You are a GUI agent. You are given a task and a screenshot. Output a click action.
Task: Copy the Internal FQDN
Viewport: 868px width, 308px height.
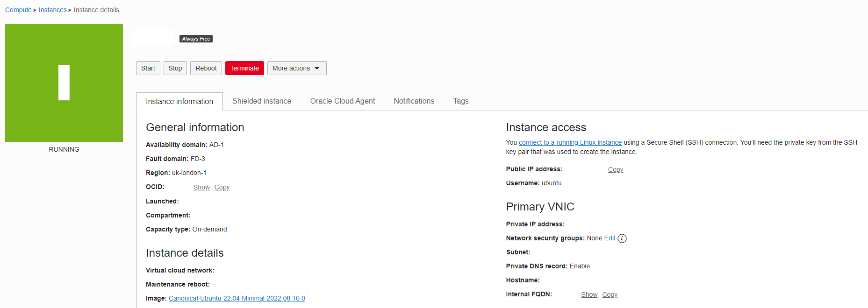[x=610, y=294]
